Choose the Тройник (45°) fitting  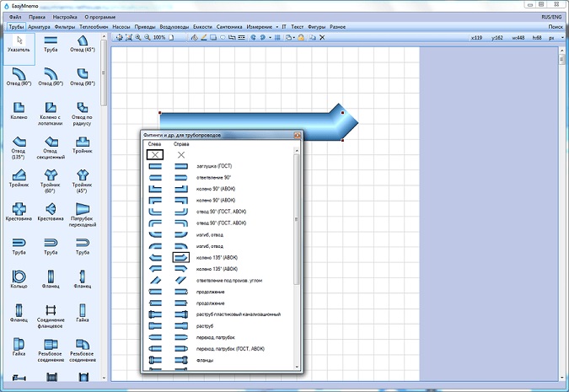tap(81, 175)
